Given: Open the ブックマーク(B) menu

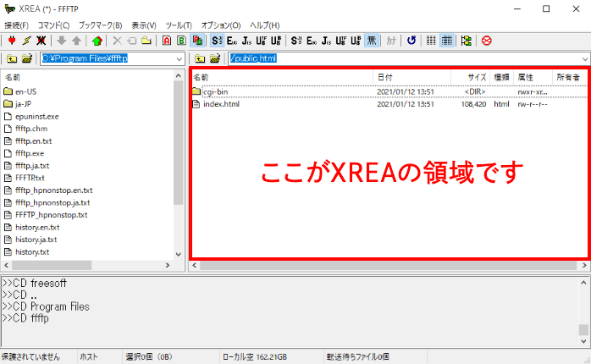Looking at the screenshot, I should (x=101, y=25).
